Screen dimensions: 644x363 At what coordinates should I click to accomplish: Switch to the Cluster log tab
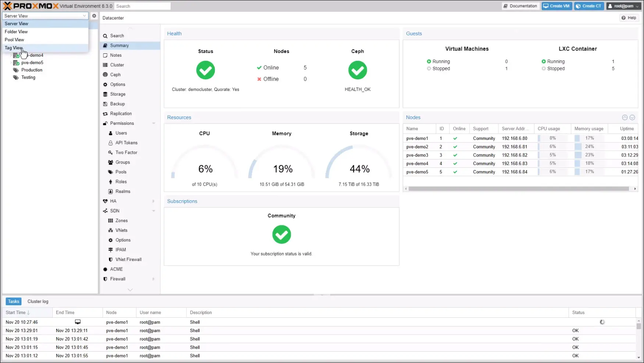coord(38,302)
